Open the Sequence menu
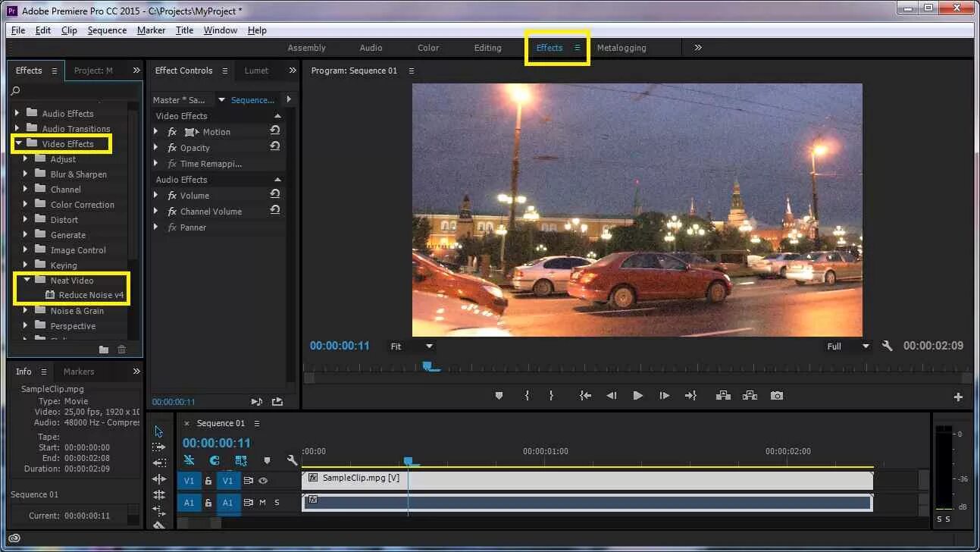 click(107, 30)
